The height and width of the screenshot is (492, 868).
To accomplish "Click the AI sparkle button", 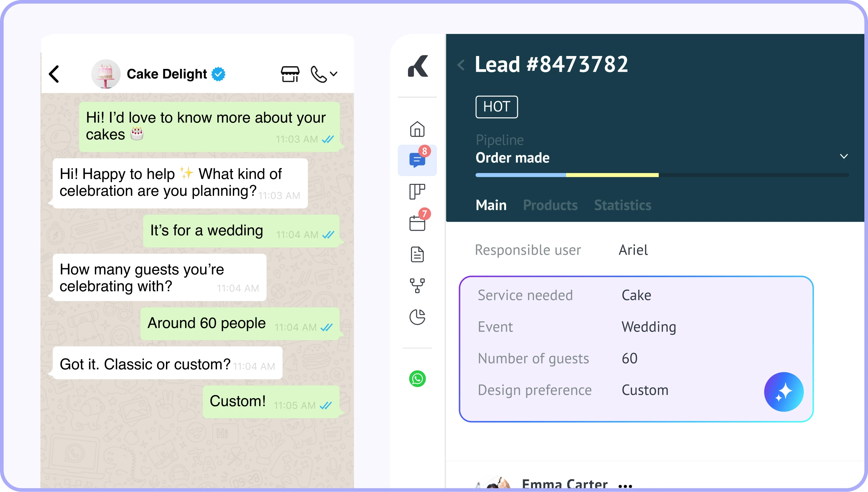I will coord(784,391).
